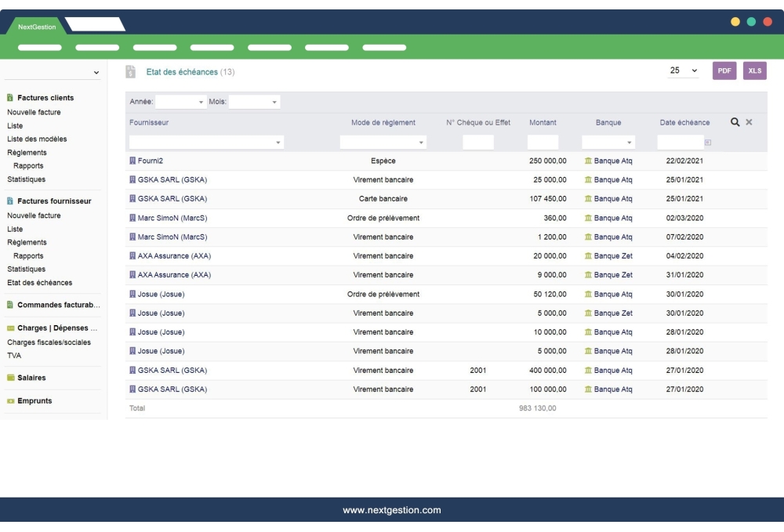Click the search magnifier icon in table header
Viewport: 784px width, 532px height.
point(735,122)
